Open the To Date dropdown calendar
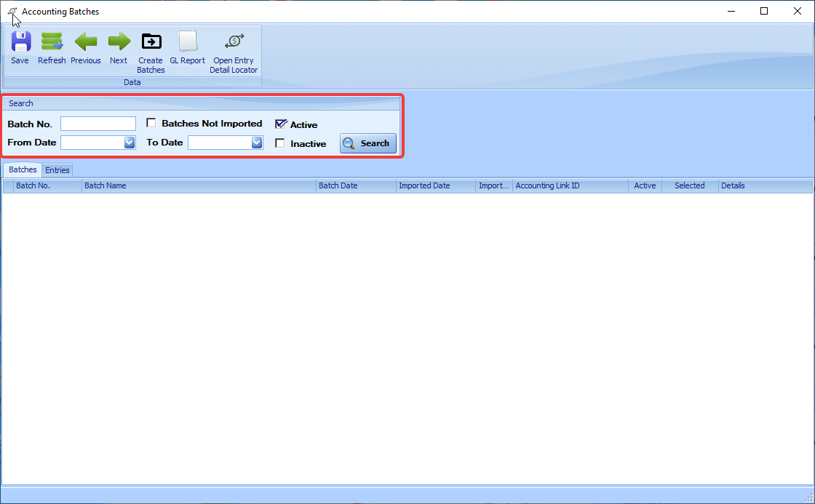 257,143
